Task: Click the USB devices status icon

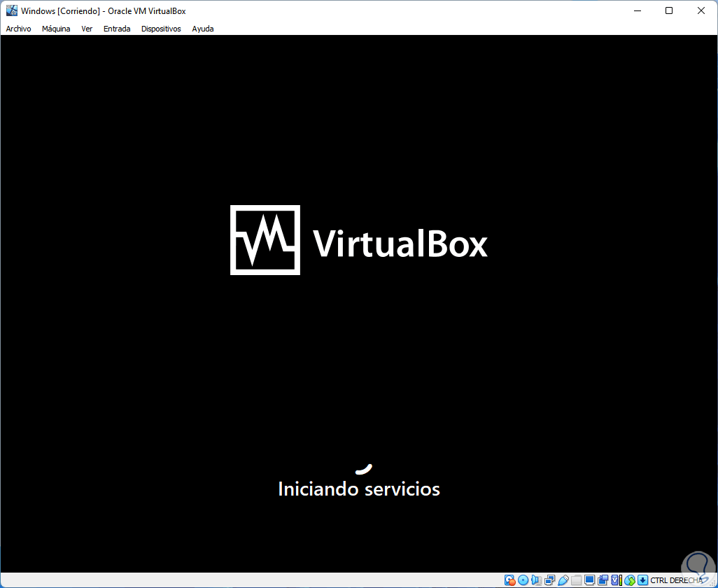Action: (x=563, y=580)
